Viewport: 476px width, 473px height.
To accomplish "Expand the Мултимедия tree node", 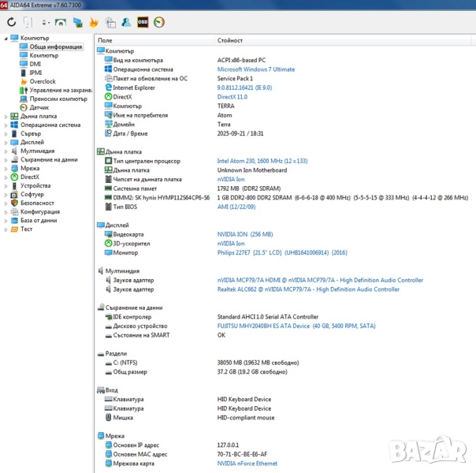I will [6, 151].
